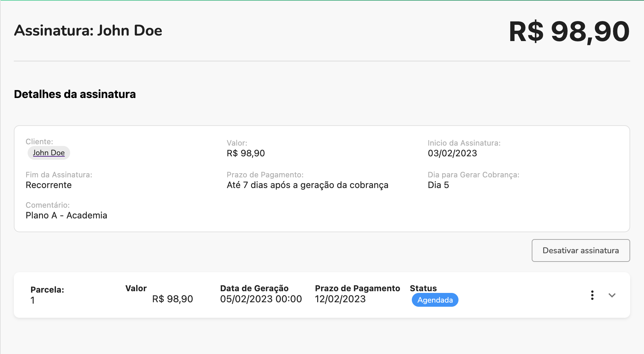Screen dimensions: 644x354
Task: Click the large R$ 98,90 total in header
Action: (569, 32)
